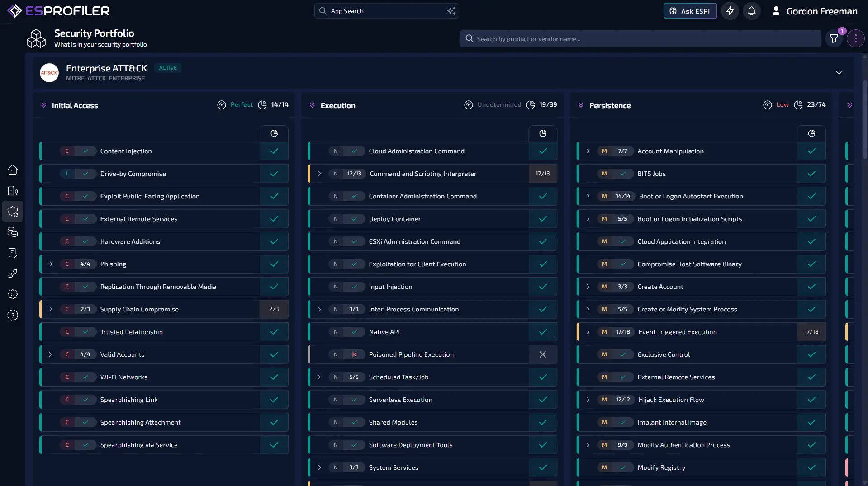Click the ATT&CK framework logo
The width and height of the screenshot is (868, 486).
49,73
